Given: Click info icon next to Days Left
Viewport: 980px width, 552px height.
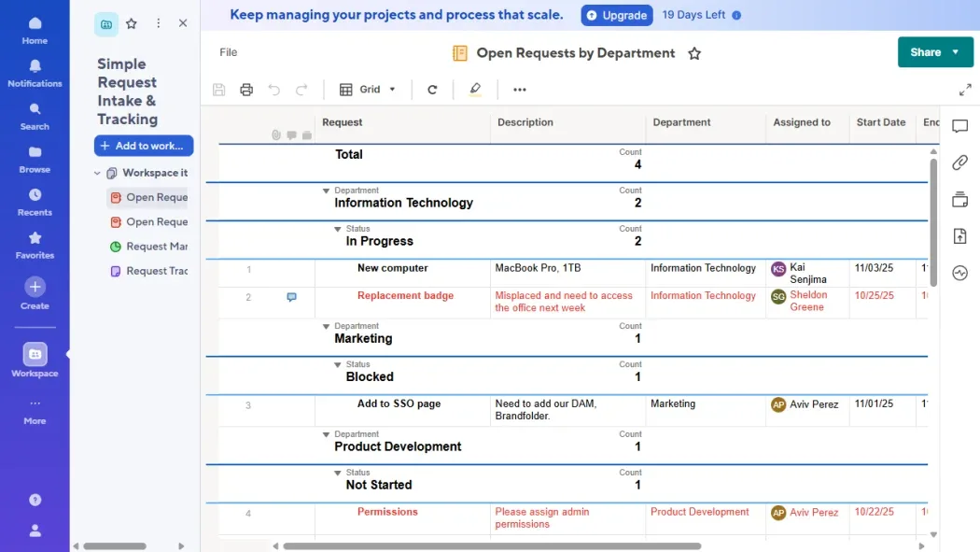Looking at the screenshot, I should [736, 15].
